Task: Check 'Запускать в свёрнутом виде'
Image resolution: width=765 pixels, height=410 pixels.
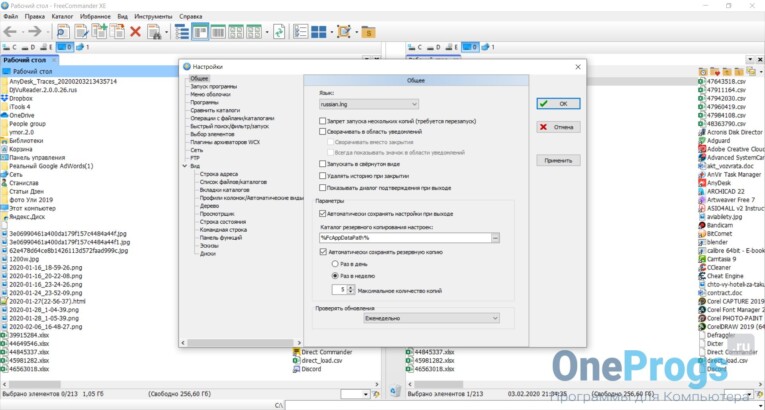Action: click(x=322, y=164)
